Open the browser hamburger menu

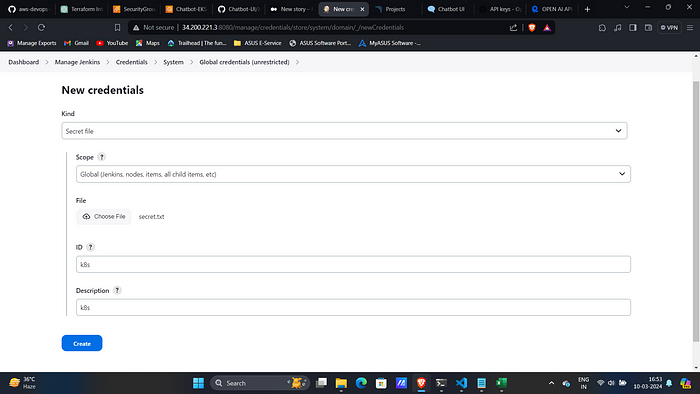[x=690, y=28]
